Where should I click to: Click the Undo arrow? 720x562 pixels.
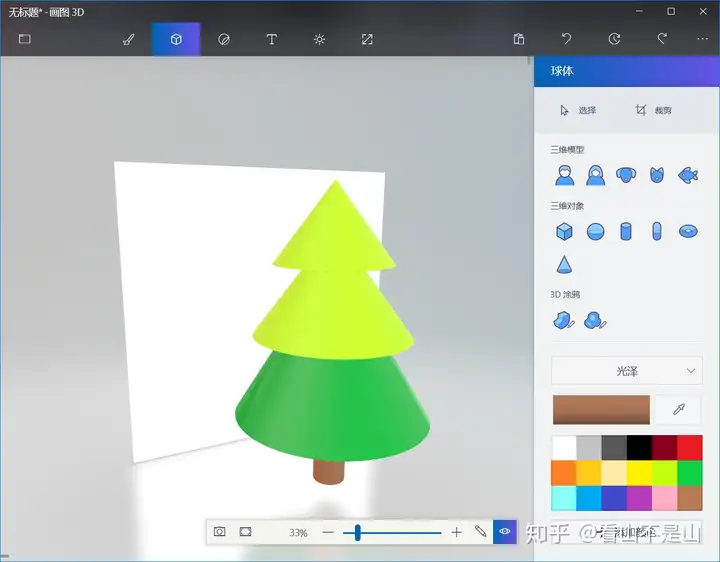coord(566,39)
